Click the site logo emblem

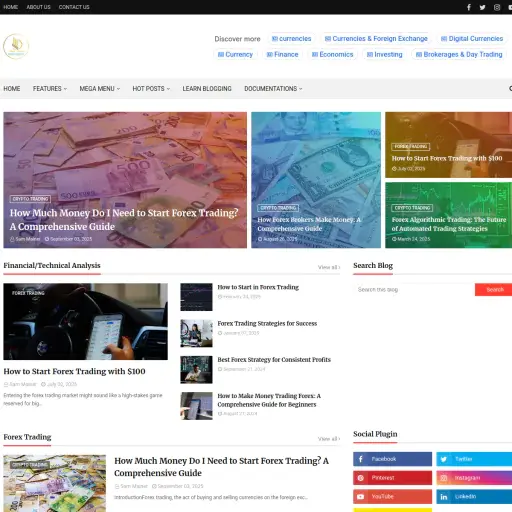(16, 46)
